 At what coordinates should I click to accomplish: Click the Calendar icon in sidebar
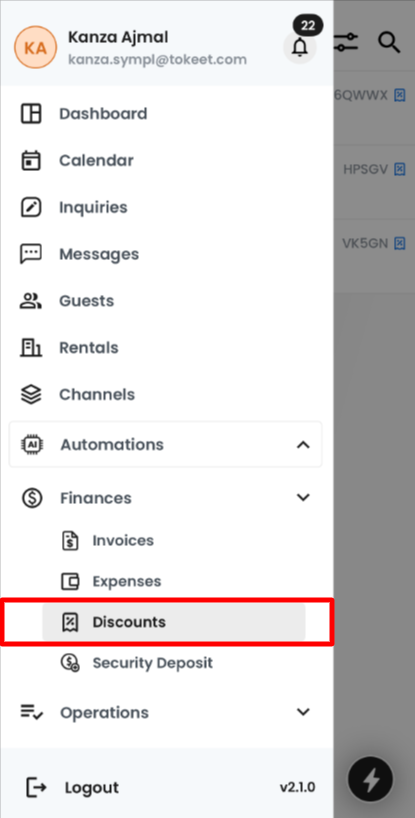click(31, 160)
